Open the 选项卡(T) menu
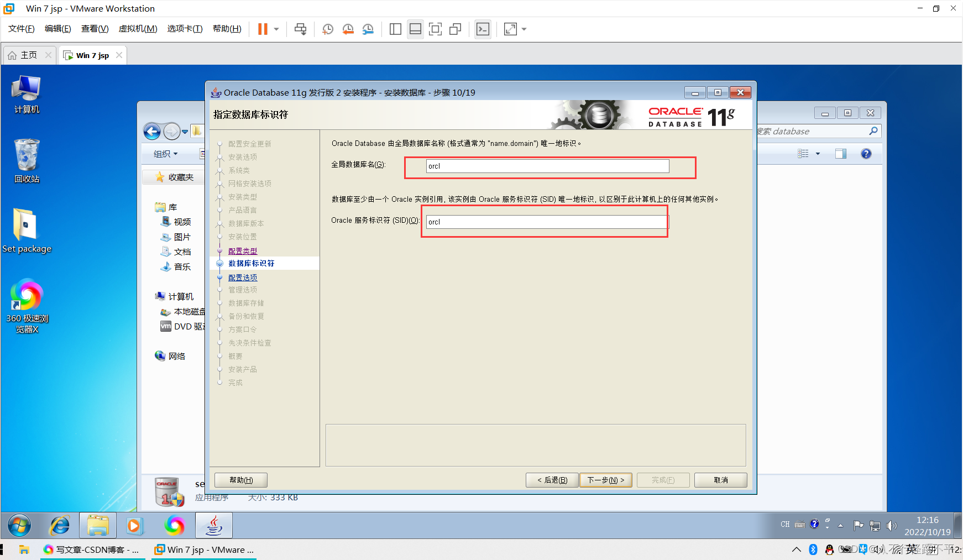The height and width of the screenshot is (560, 963). [x=185, y=29]
